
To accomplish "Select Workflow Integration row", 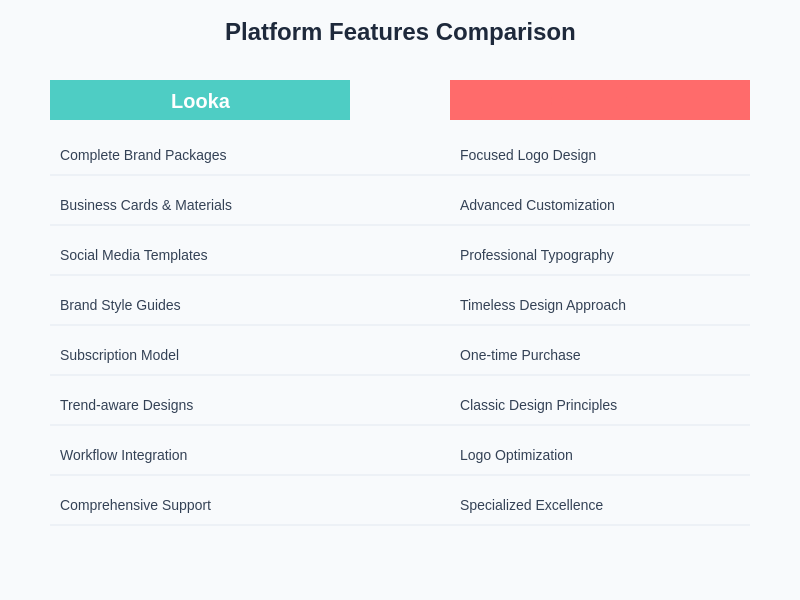I will [123, 455].
